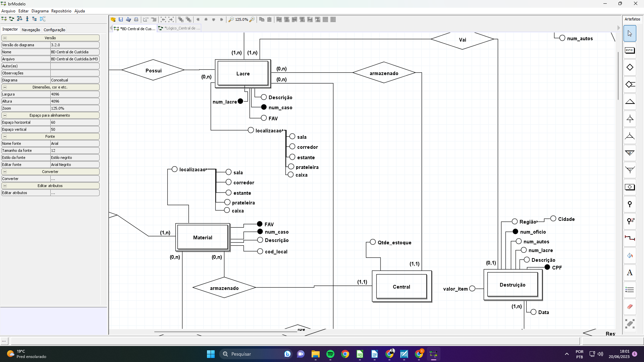Select the inverted union branch tool
644x362 pixels.
tap(630, 170)
